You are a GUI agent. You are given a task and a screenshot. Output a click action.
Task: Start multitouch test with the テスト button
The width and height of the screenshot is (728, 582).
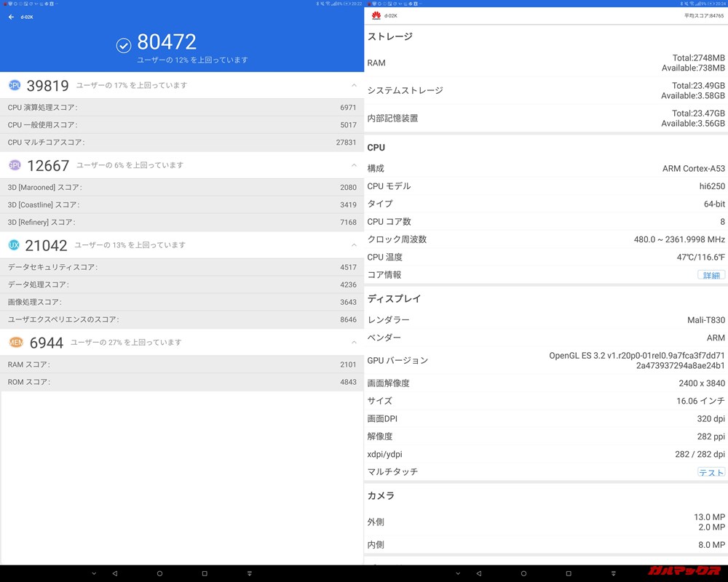coord(710,472)
